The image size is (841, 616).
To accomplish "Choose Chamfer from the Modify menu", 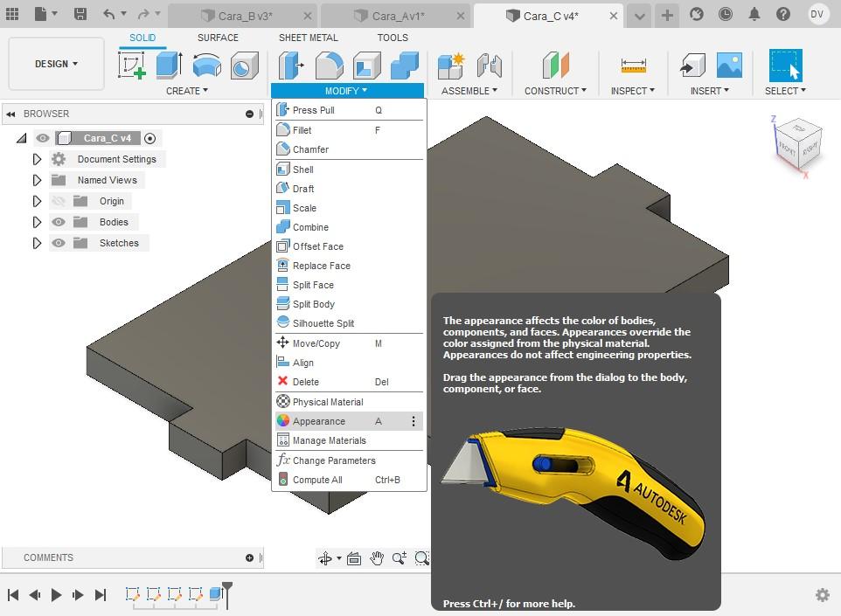I will (349, 149).
